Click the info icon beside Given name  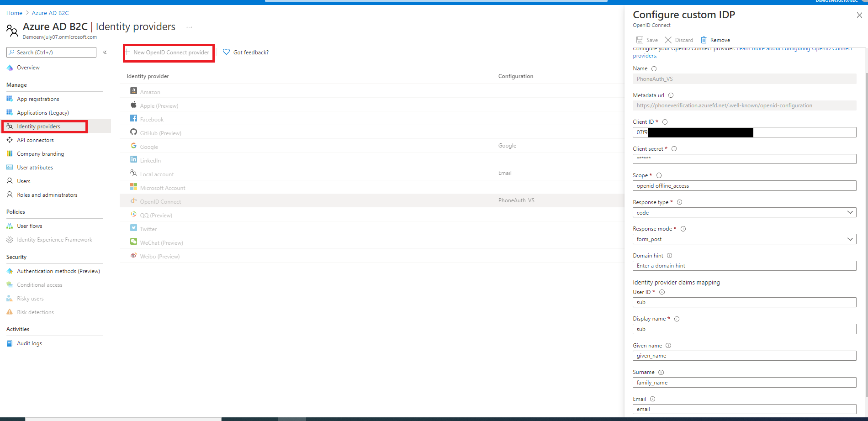pos(668,346)
